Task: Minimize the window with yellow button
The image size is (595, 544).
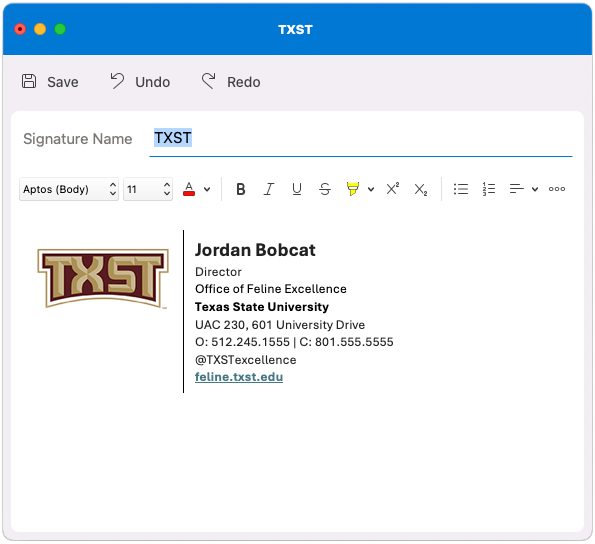Action: [40, 29]
